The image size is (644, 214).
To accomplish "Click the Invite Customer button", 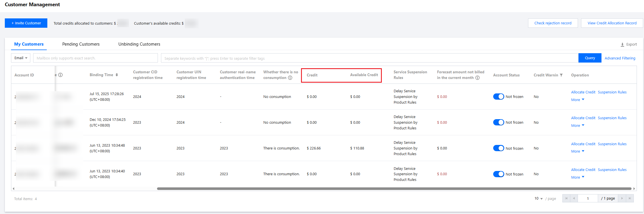I will coord(26,23).
